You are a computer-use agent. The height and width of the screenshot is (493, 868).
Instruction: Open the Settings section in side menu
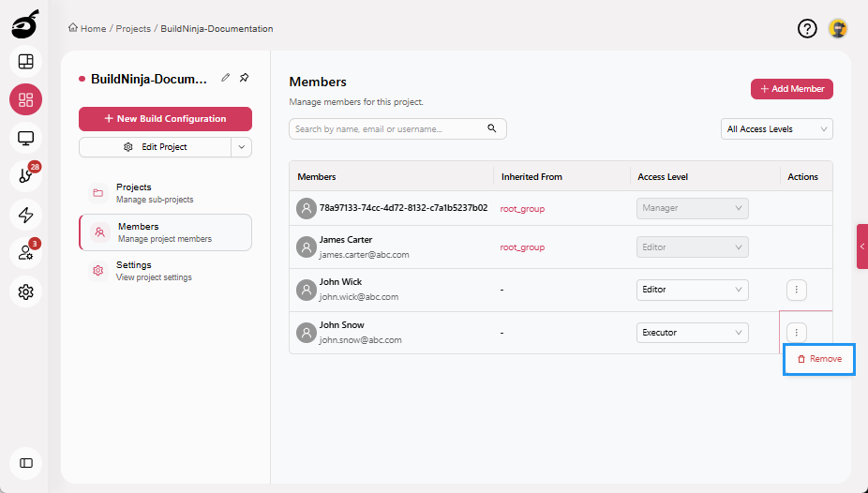[165, 271]
